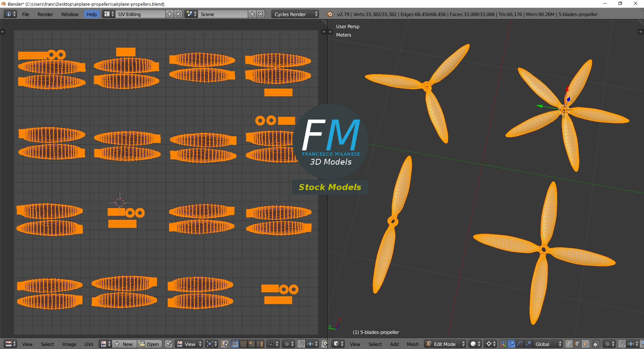Choose the translate manipulator arrow icon
Image resolution: width=644 pixels, height=349 pixels.
click(511, 344)
